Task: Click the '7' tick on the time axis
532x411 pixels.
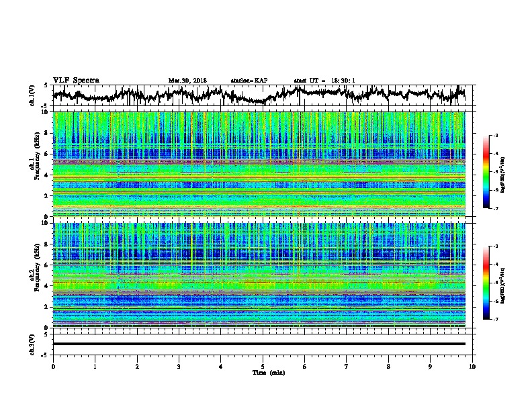Action: [x=347, y=367]
